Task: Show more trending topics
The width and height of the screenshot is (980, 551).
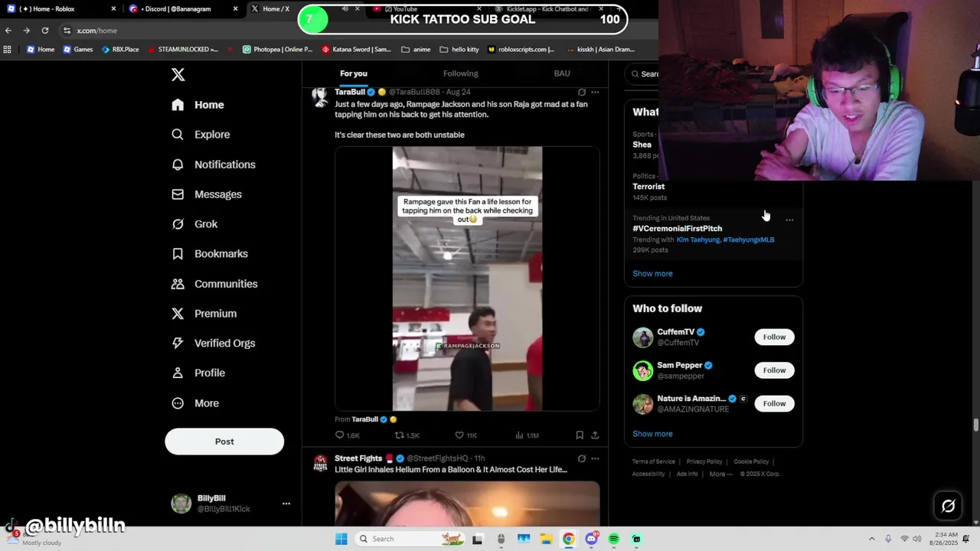Action: tap(652, 274)
